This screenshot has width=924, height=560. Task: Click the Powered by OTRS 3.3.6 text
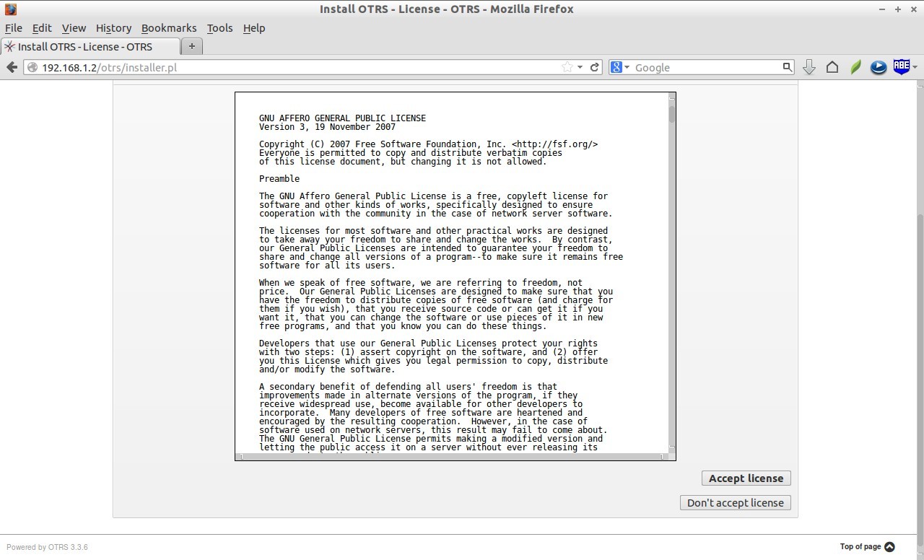47,547
